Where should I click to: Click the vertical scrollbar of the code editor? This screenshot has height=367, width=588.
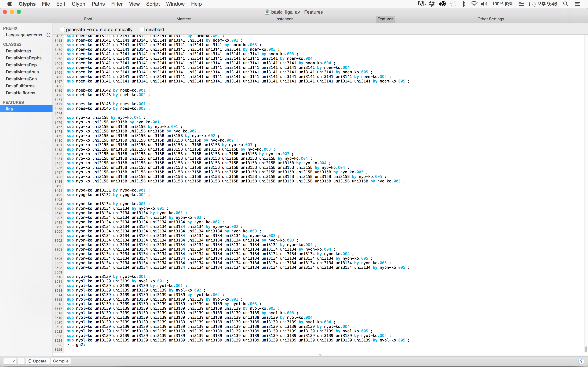click(x=586, y=349)
